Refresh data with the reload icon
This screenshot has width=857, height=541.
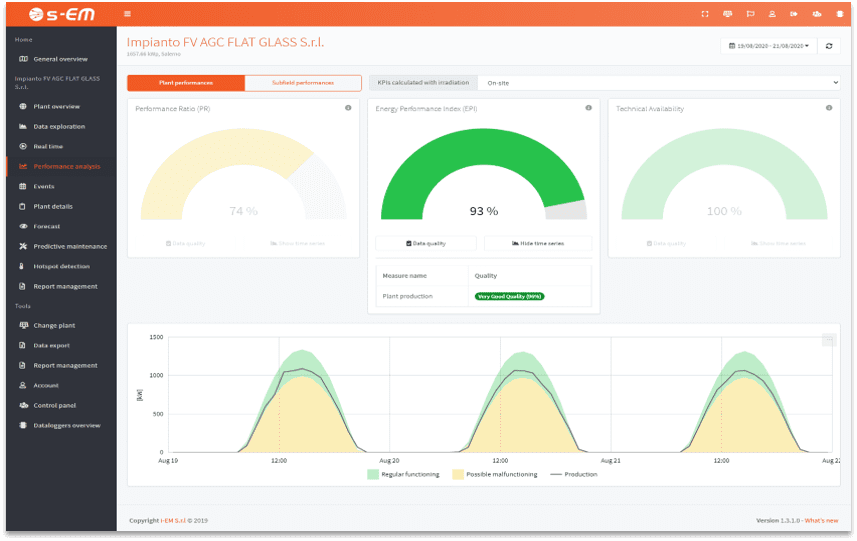[829, 46]
